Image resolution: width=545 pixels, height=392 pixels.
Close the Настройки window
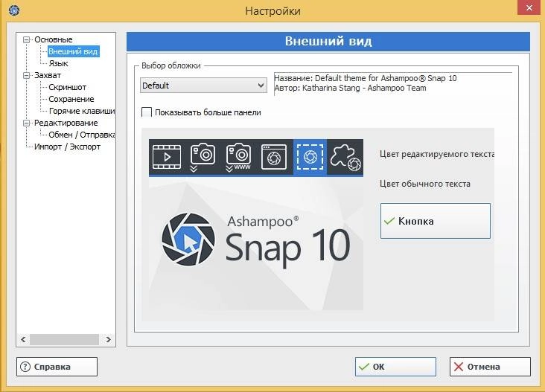pos(529,7)
